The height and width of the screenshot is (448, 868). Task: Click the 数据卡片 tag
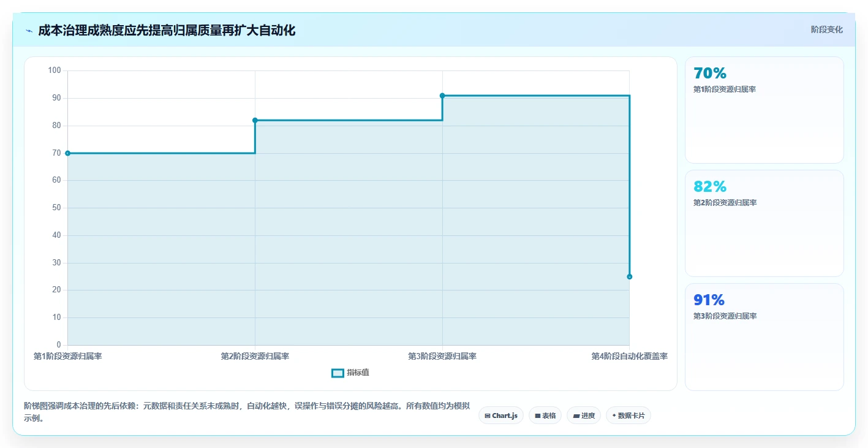pos(628,416)
